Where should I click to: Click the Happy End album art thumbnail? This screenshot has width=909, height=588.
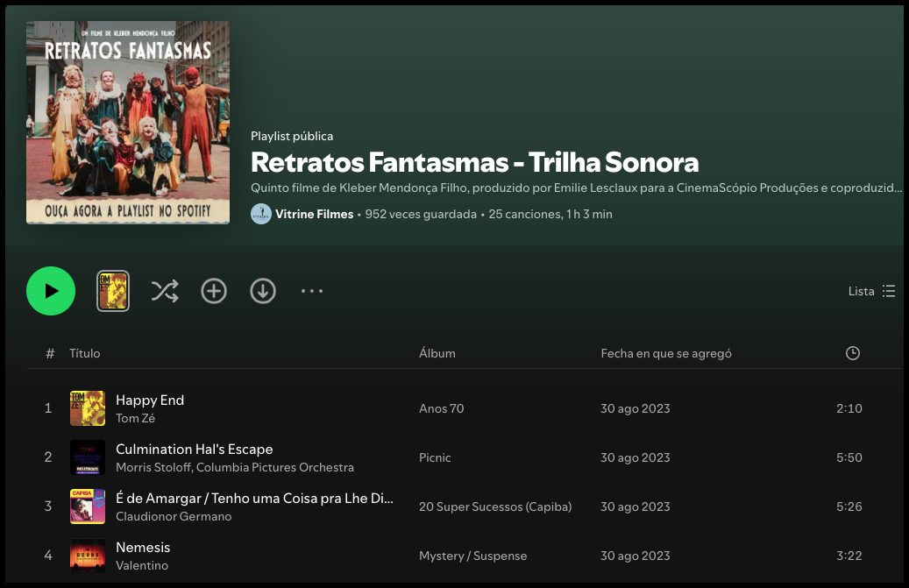click(x=88, y=408)
